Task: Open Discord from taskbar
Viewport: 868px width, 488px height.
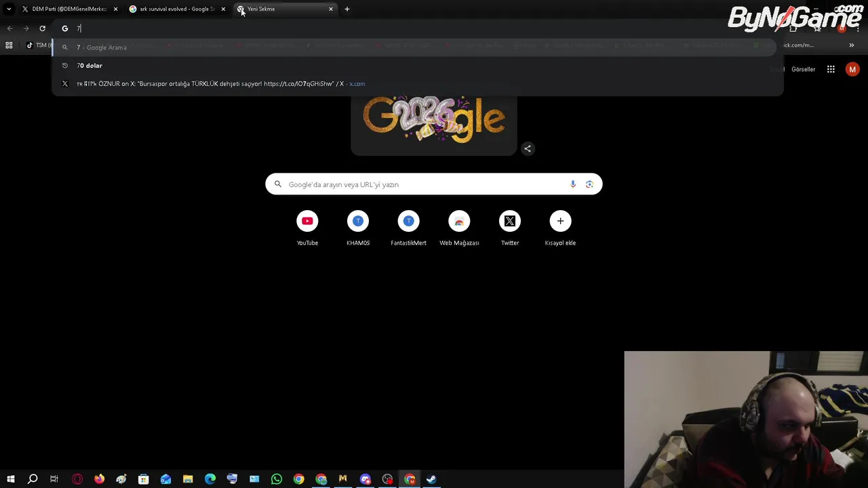Action: (366, 479)
